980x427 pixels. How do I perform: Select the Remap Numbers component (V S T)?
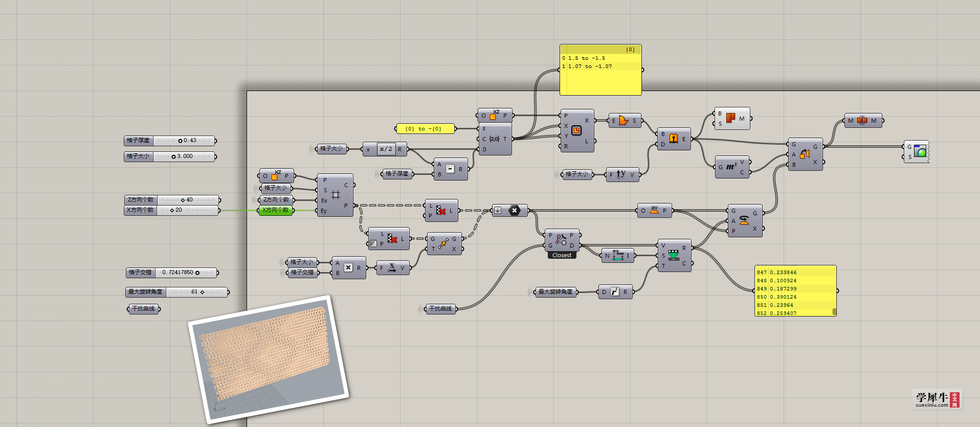674,255
